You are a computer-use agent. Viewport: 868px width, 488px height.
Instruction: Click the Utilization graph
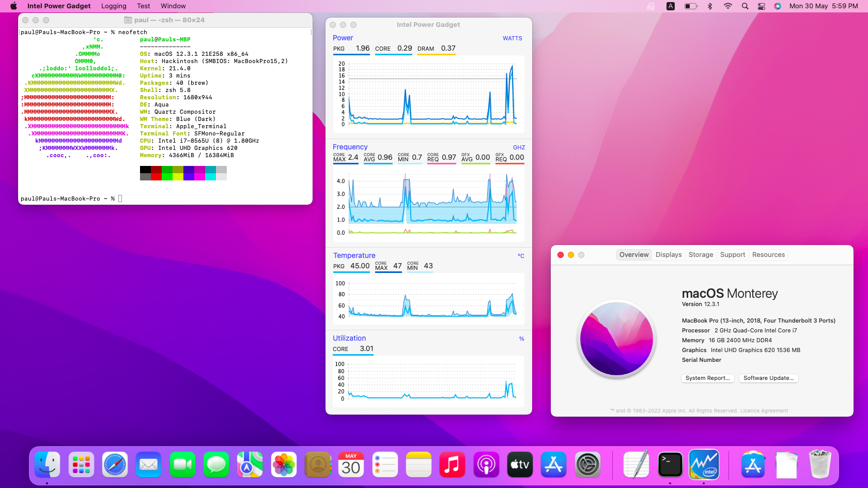click(x=429, y=382)
